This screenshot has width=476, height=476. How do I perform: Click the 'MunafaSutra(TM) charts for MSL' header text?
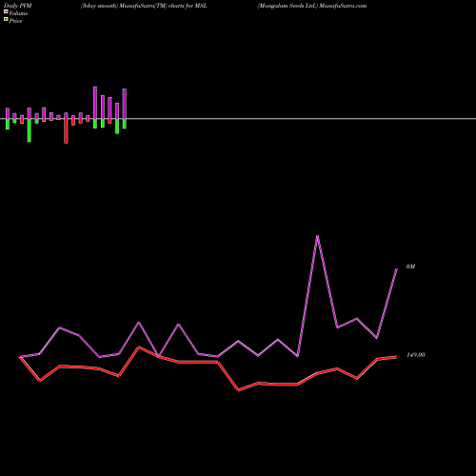(164, 6)
